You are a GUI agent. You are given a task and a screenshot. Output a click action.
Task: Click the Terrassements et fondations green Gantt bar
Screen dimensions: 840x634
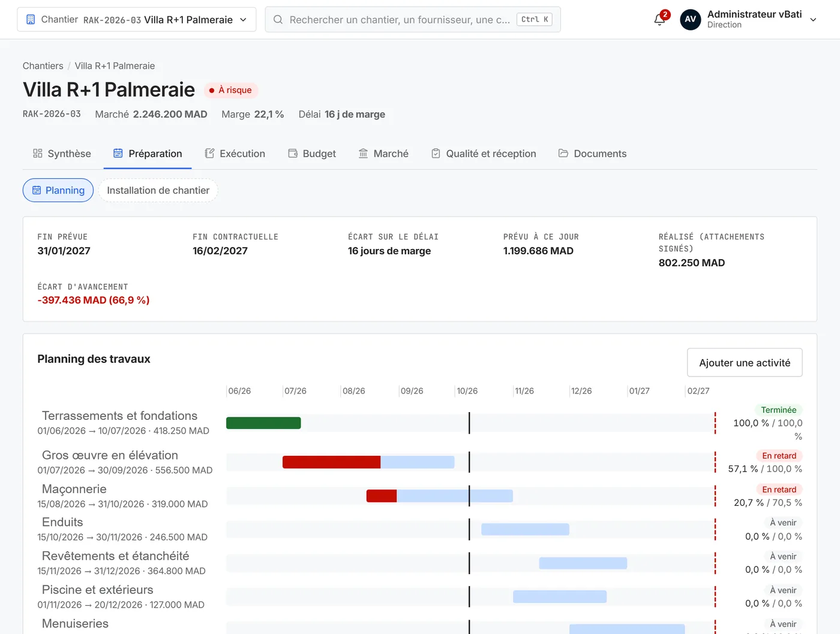pyautogui.click(x=263, y=423)
